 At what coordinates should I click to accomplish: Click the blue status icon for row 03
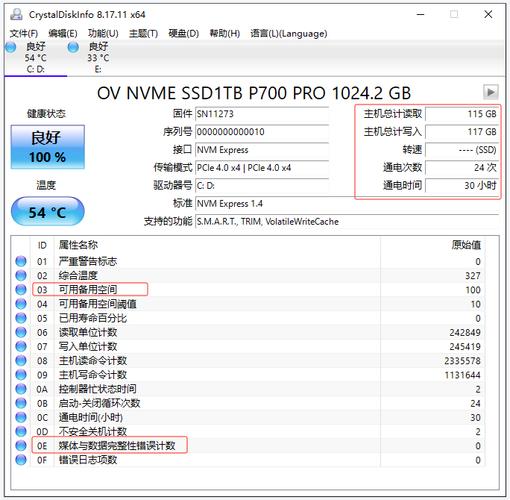[x=21, y=290]
